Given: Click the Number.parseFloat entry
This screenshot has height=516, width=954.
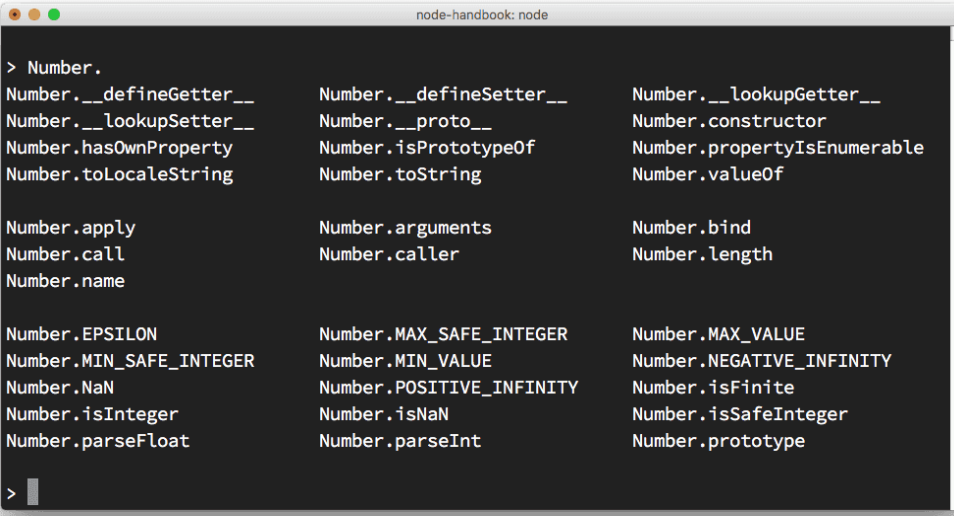Looking at the screenshot, I should click(98, 441).
